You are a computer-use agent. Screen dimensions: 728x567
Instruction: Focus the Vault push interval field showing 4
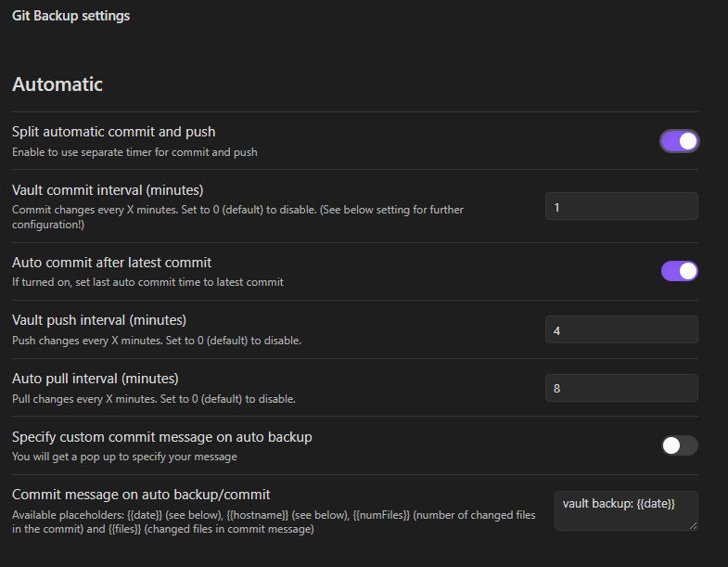click(x=621, y=329)
